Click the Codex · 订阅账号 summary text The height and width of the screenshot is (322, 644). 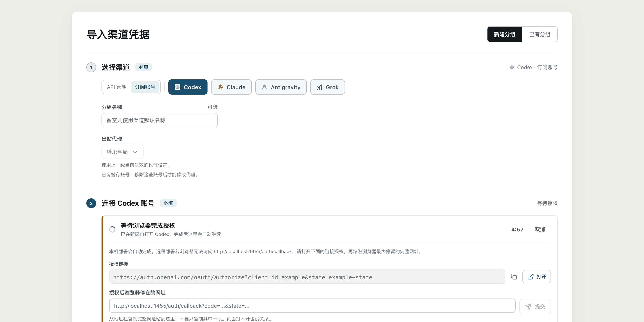(537, 67)
